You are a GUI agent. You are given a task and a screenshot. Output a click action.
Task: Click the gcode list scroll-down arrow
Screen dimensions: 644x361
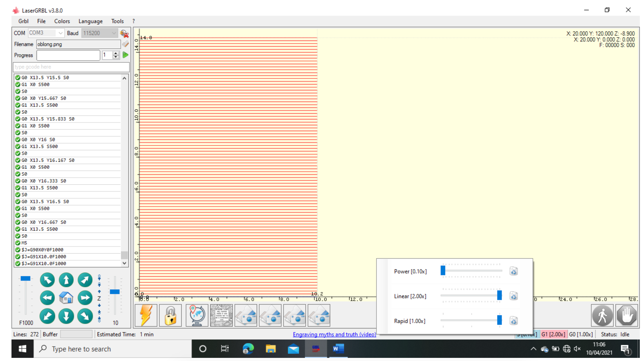[x=124, y=263]
